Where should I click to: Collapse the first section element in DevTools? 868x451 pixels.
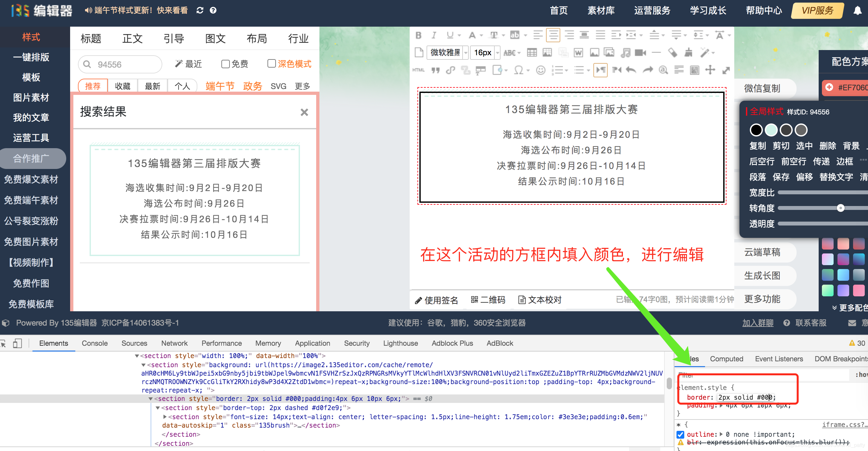[x=137, y=355]
